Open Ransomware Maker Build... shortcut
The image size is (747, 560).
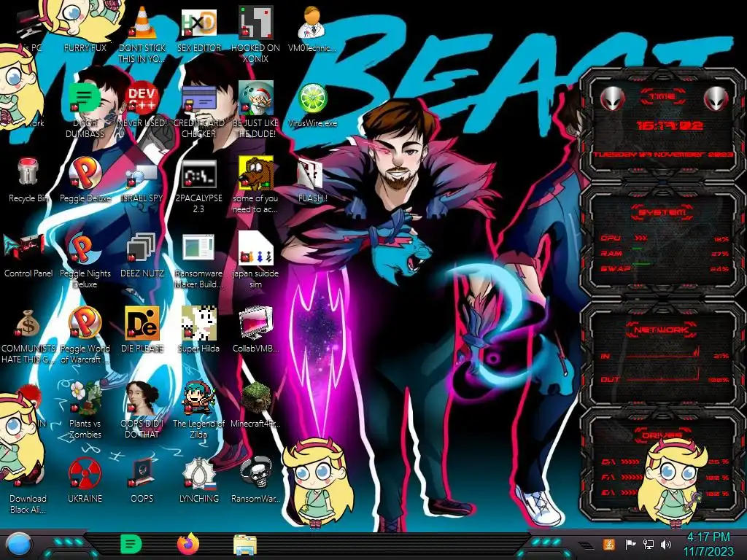tap(199, 248)
